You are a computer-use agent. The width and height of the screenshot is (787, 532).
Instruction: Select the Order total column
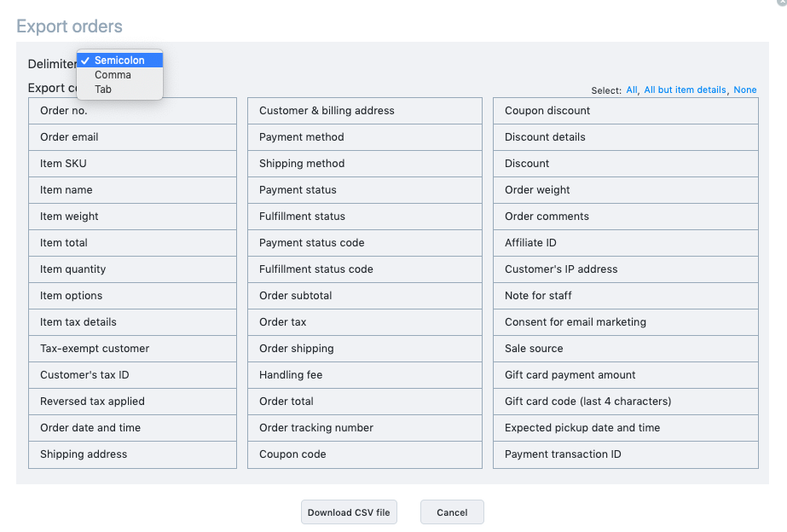click(x=364, y=402)
